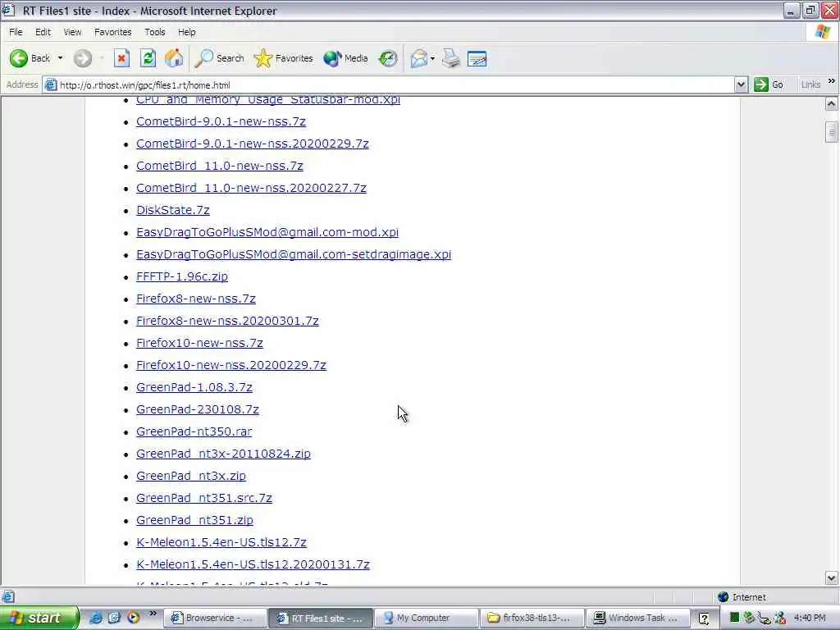Screen dimensions: 840x630
Task: Stop loading with the red X icon
Action: (x=121, y=58)
